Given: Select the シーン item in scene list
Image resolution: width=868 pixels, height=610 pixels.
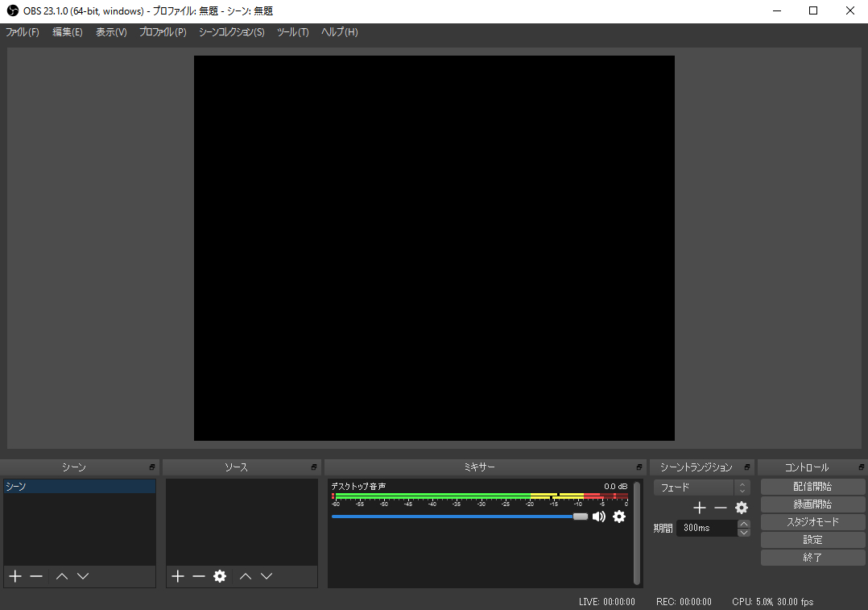Looking at the screenshot, I should coord(79,487).
